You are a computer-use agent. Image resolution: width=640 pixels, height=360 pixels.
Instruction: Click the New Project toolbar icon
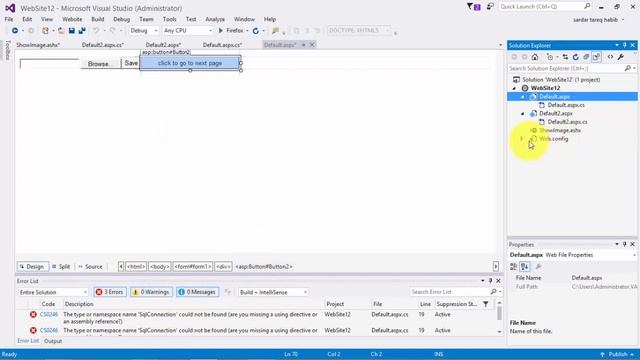(x=45, y=31)
